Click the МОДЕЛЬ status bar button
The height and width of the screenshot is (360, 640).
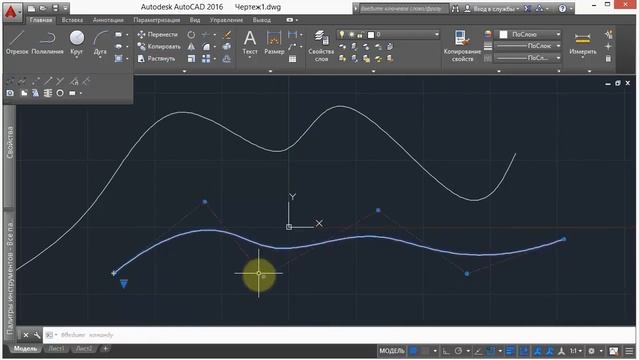click(x=392, y=351)
